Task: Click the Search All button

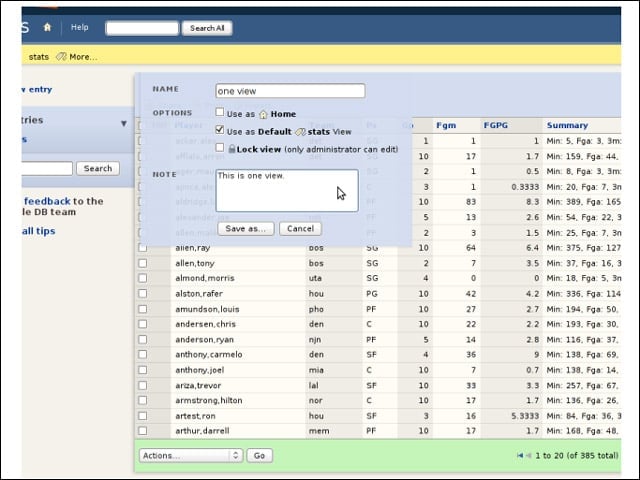Action: coord(207,28)
